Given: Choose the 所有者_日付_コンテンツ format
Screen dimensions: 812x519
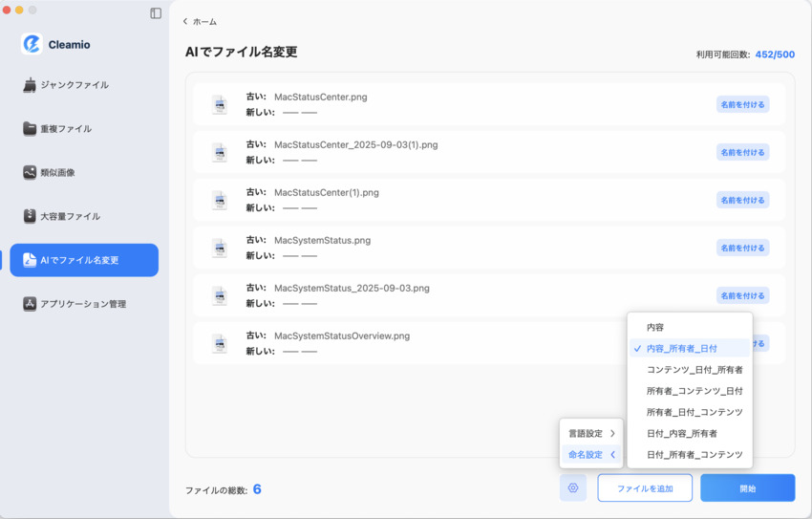Looking at the screenshot, I should click(690, 412).
